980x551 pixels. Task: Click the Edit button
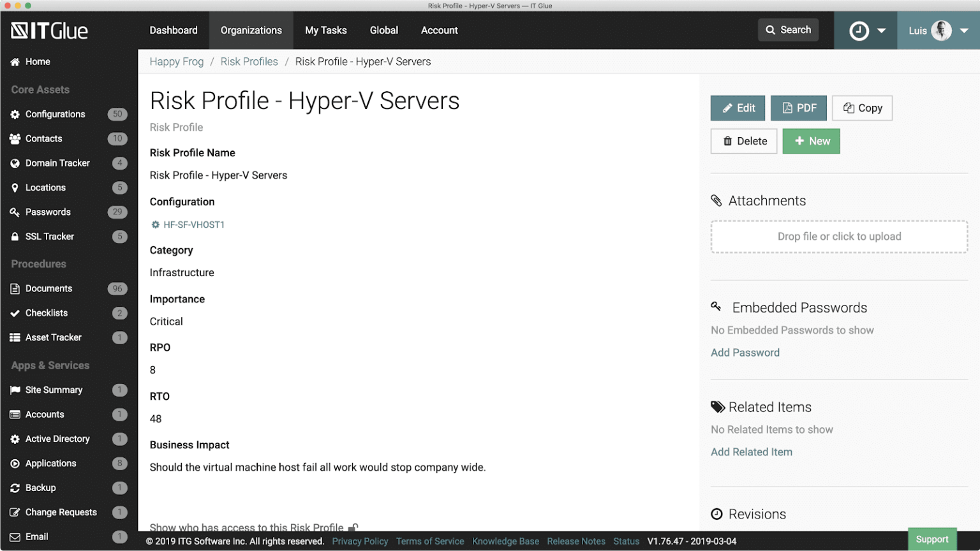[x=738, y=108]
